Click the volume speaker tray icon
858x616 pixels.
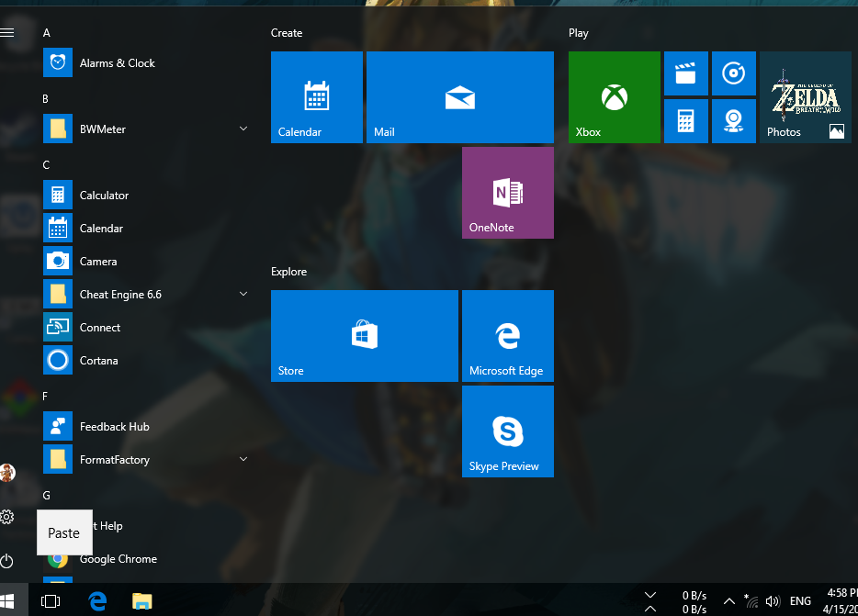pos(773,601)
